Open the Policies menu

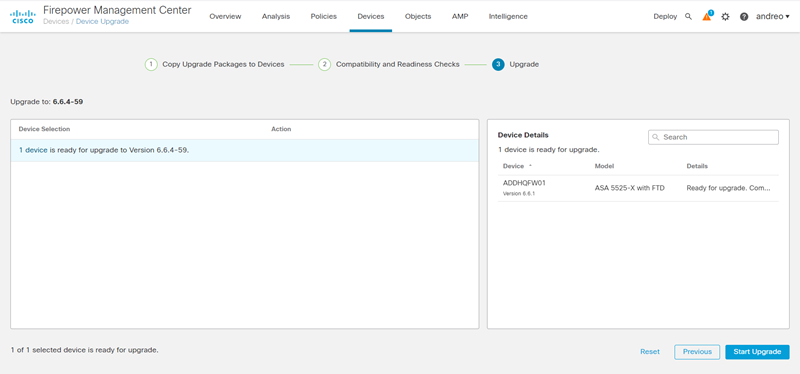tap(323, 16)
